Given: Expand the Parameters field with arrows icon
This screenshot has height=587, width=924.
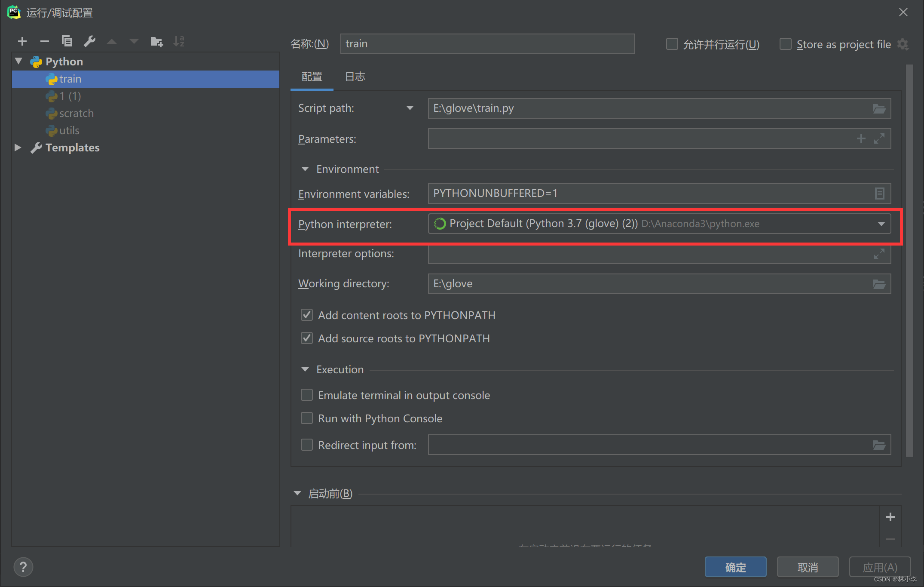Looking at the screenshot, I should coord(879,138).
